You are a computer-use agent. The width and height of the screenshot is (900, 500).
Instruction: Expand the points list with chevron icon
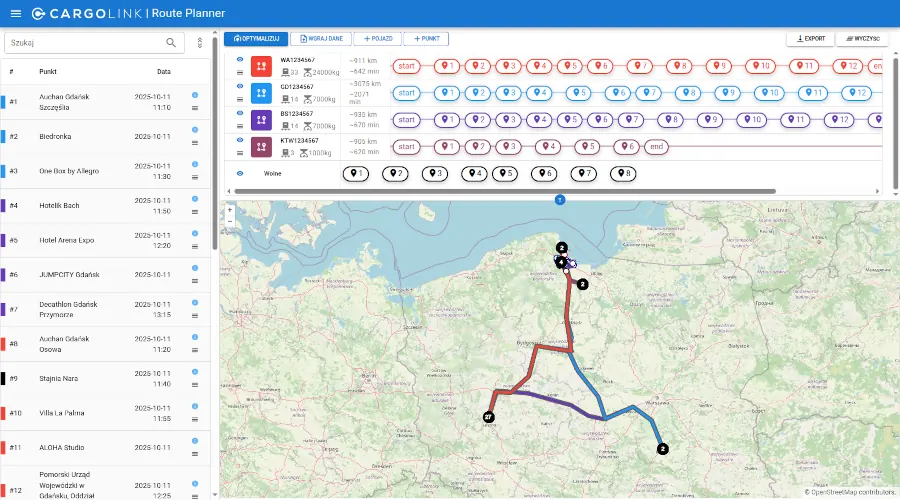coord(201,43)
